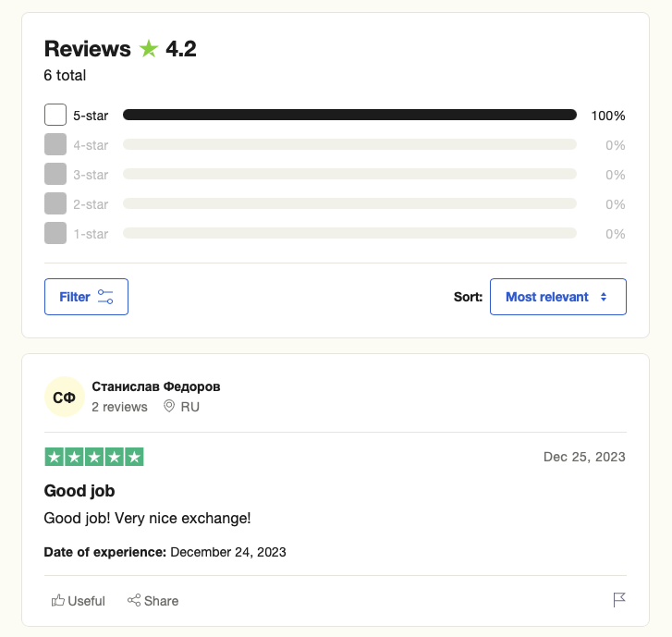The image size is (672, 637).
Task: Select the 2-star rating checkbox
Action: (55, 204)
